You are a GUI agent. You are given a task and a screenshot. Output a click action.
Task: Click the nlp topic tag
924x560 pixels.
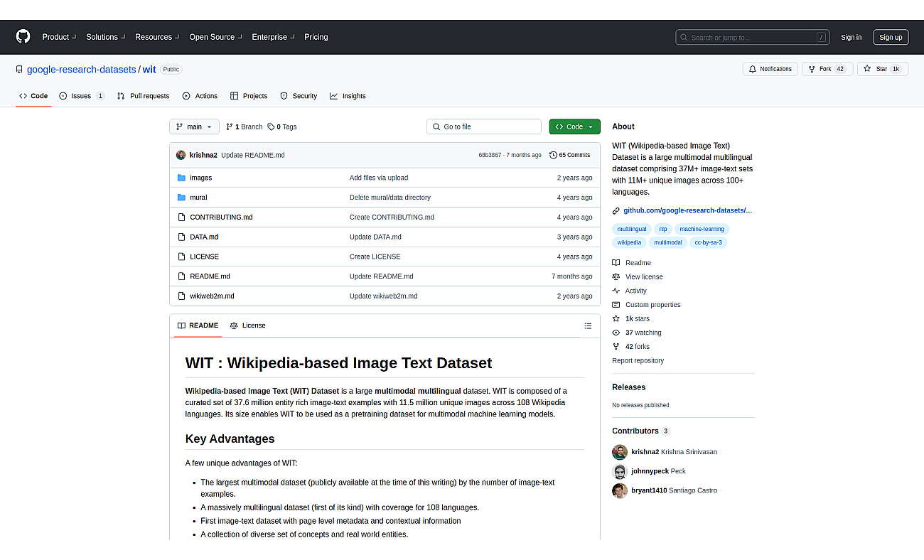(663, 230)
